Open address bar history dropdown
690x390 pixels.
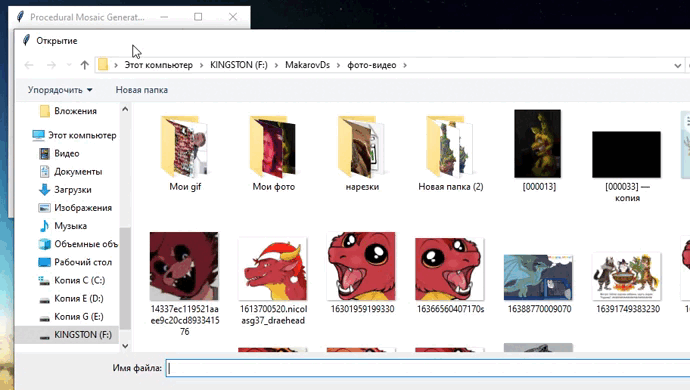pyautogui.click(x=678, y=66)
